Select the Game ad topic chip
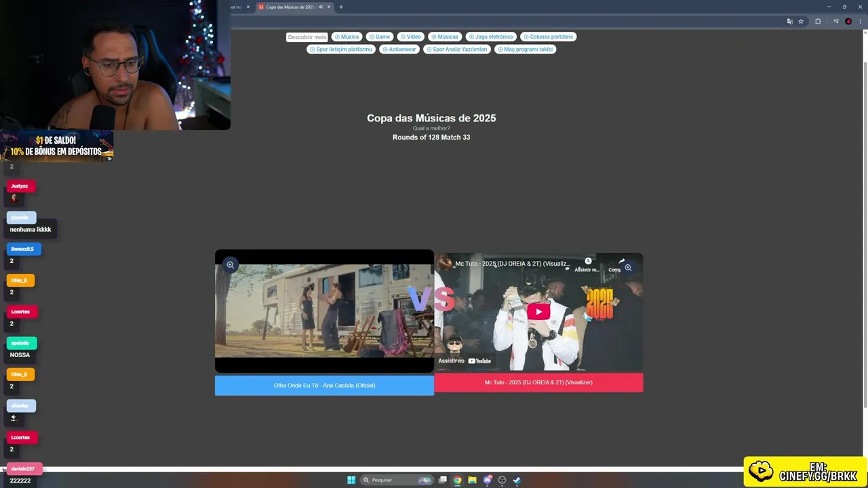868x488 pixels. [x=380, y=37]
